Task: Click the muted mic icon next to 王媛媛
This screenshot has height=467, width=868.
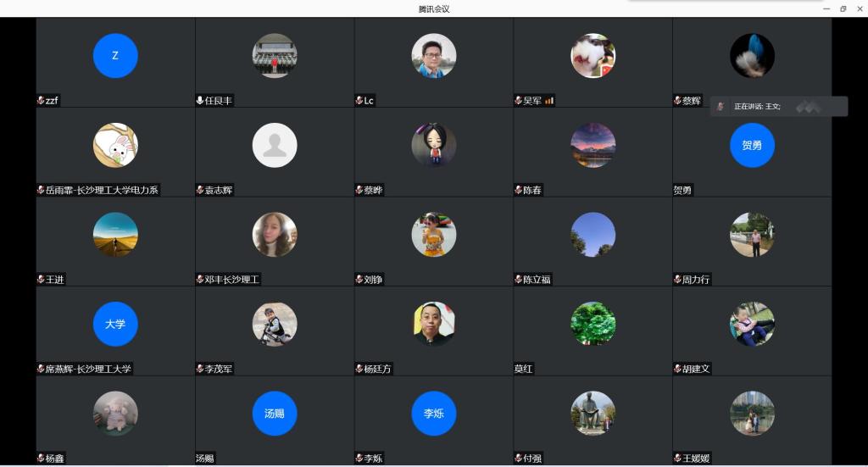Action: point(677,459)
